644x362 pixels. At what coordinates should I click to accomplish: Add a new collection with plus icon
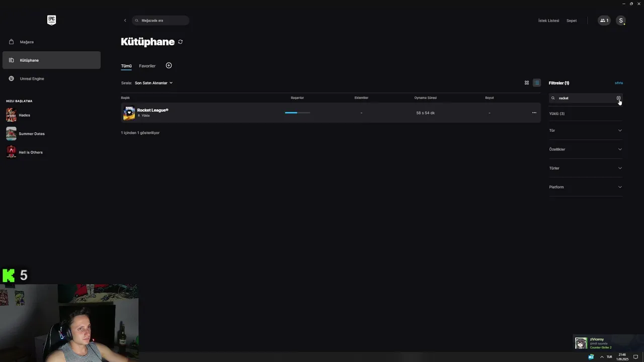coord(169,65)
